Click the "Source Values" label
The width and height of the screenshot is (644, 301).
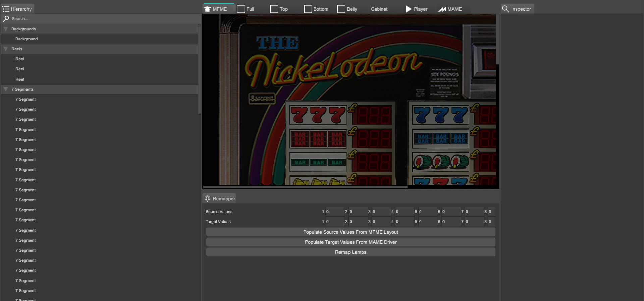(219, 212)
